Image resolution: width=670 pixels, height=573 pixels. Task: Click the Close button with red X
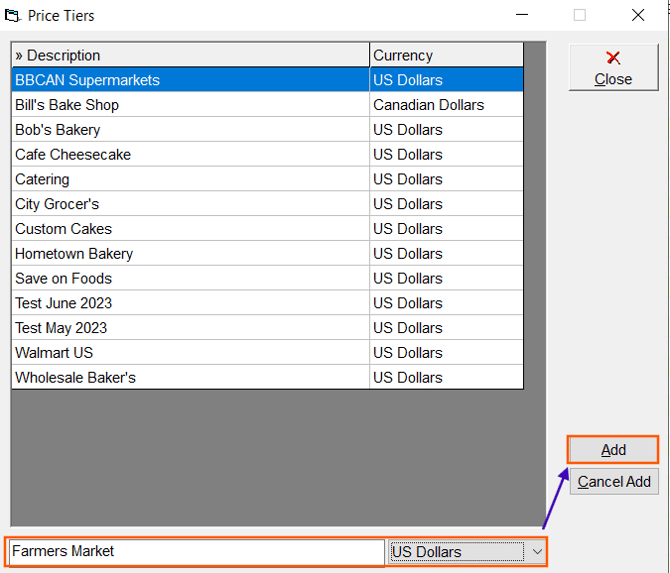(613, 68)
